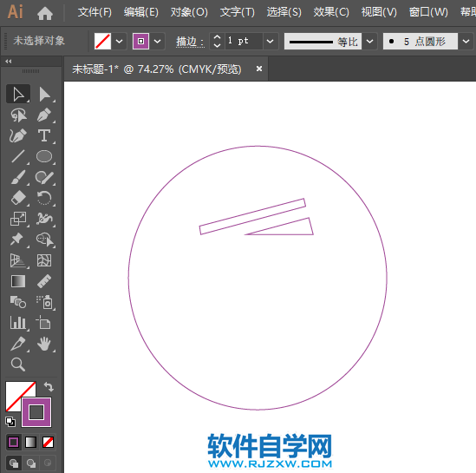Select the Column Graph tool
Viewport: 476px width, 473px height.
point(18,323)
